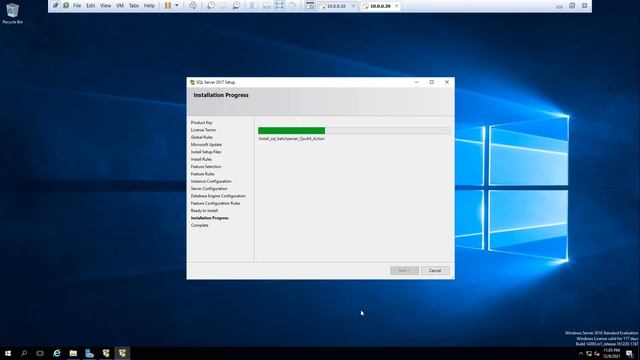Click the send Ctrl+Alt+Del icon

coord(193,6)
